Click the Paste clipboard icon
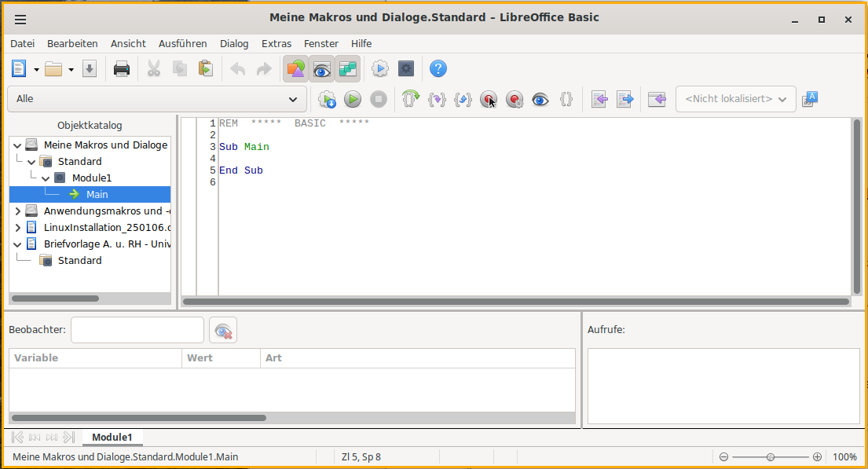 point(205,68)
